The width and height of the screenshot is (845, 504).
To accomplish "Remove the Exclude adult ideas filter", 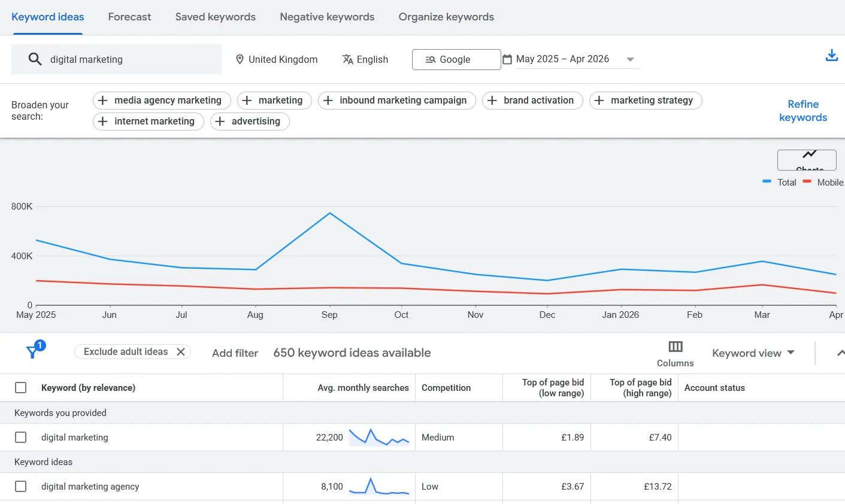I will [x=181, y=352].
